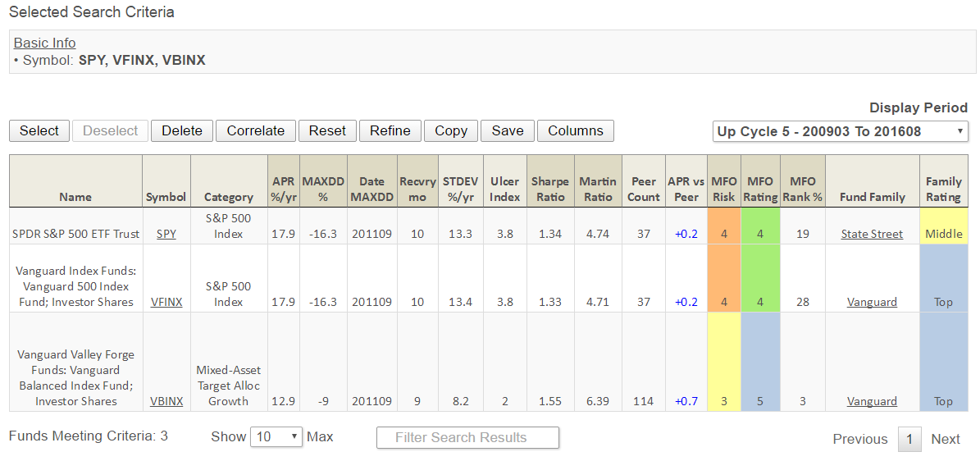Screen dimensions: 980x461
Task: Open the VFINX symbol link
Action: coord(166,302)
